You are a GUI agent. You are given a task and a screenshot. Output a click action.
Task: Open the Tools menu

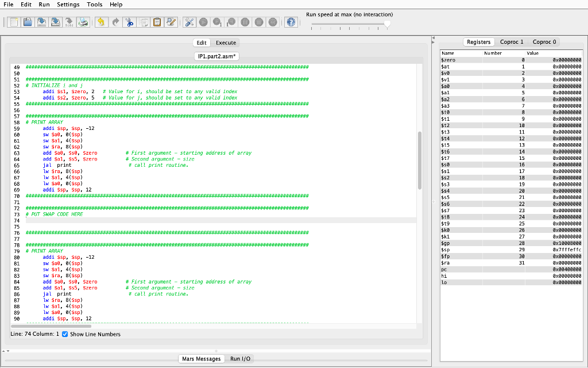coord(95,5)
